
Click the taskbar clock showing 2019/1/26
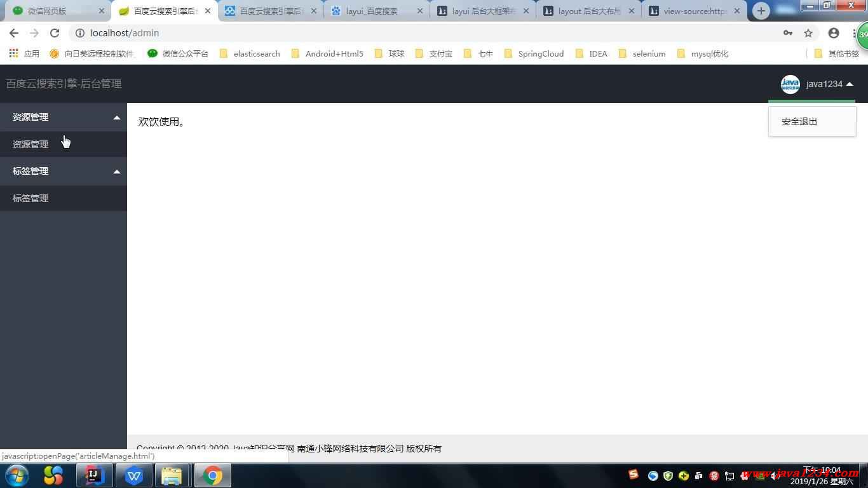822,476
